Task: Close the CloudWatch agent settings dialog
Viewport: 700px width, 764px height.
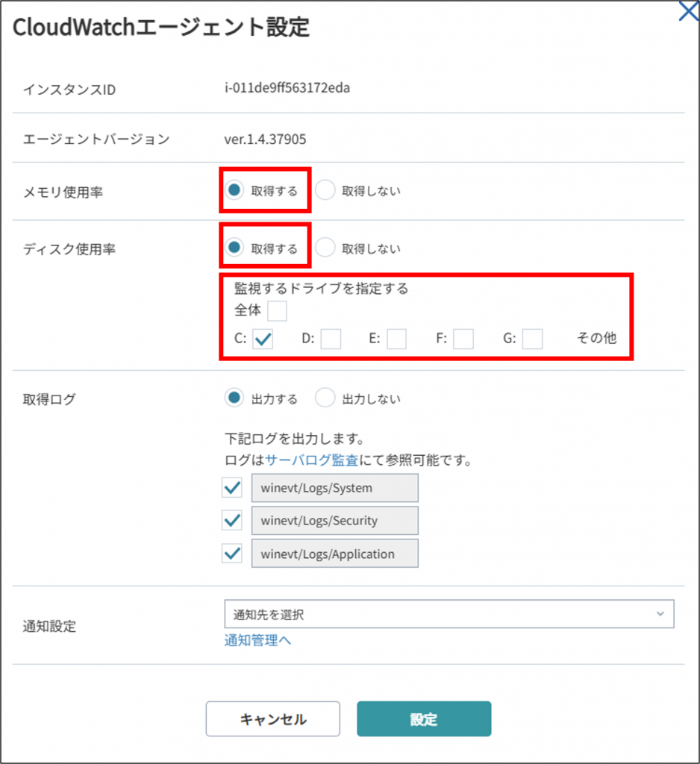Action: (687, 11)
